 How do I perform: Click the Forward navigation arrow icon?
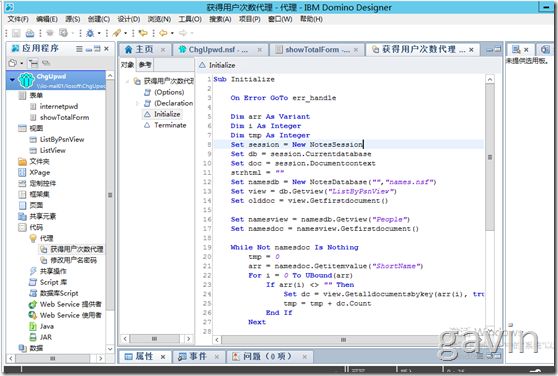coord(183,33)
